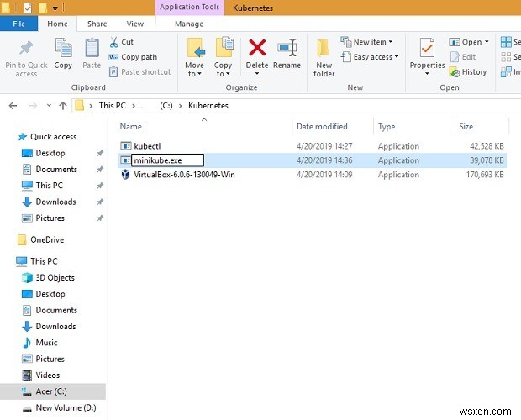Viewport: 521px width, 420px height.
Task: Switch to the Share ribbon tab
Action: click(x=97, y=24)
